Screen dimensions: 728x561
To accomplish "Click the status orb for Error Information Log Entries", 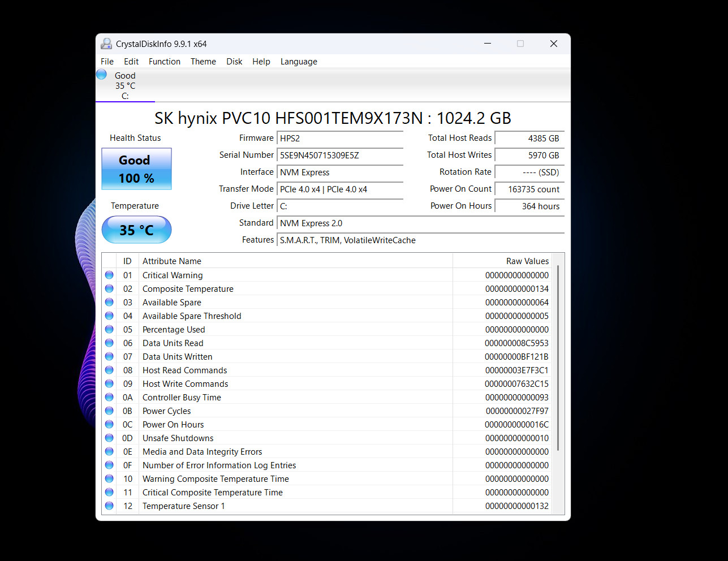I will [x=109, y=465].
